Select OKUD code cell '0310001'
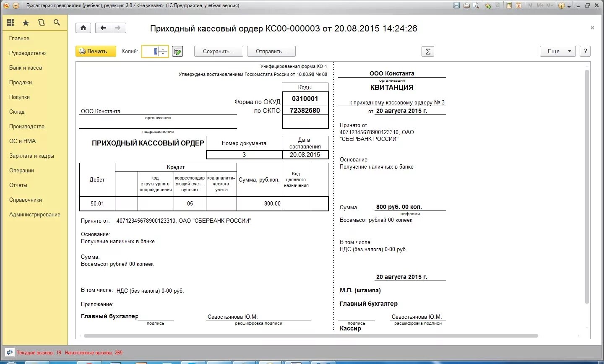604x364 pixels. pos(305,99)
